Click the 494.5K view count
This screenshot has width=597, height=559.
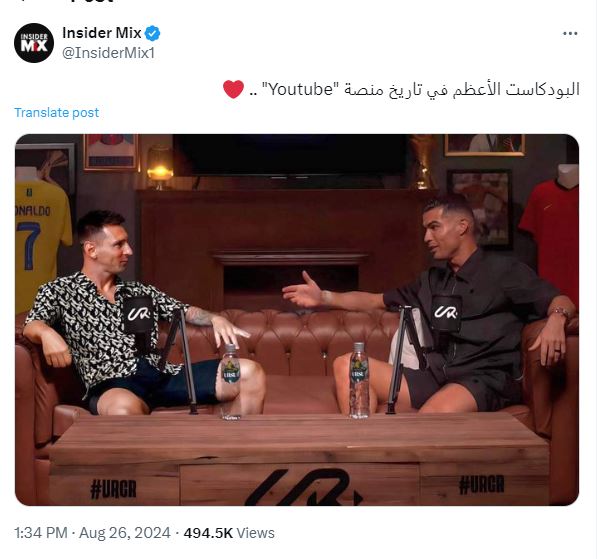(208, 533)
